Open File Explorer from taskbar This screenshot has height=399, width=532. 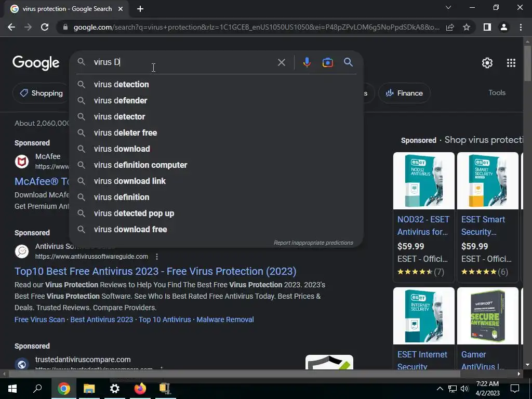[x=89, y=389]
